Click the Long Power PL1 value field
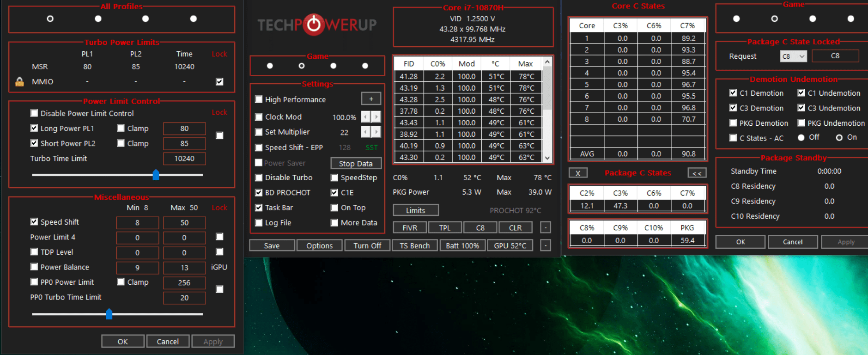The height and width of the screenshot is (355, 868). [184, 129]
